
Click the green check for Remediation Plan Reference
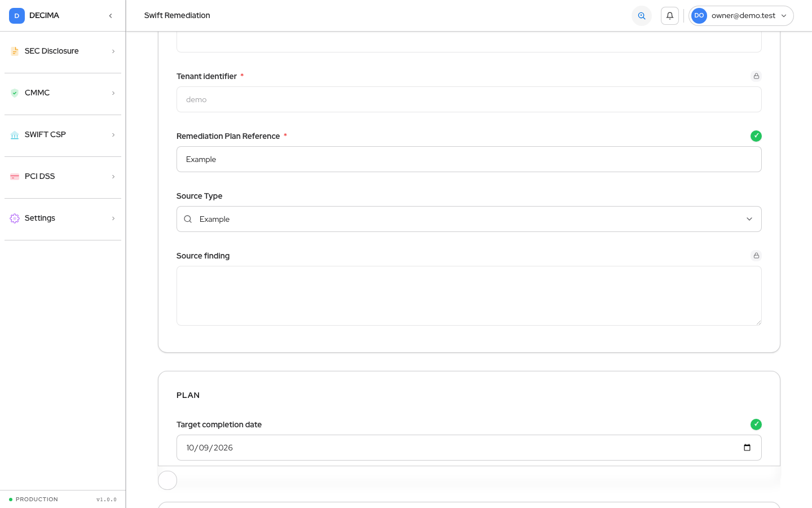[x=756, y=136]
